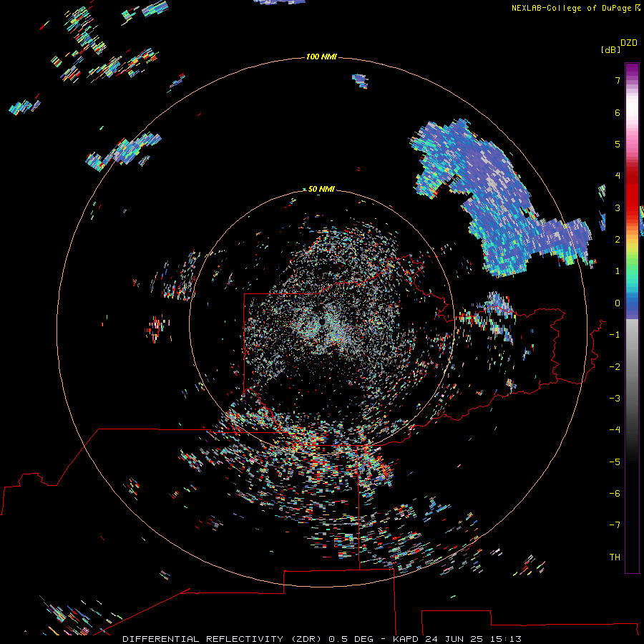This screenshot has height=644, width=644.
Task: Click the 4 value on color scale
Action: click(x=618, y=176)
